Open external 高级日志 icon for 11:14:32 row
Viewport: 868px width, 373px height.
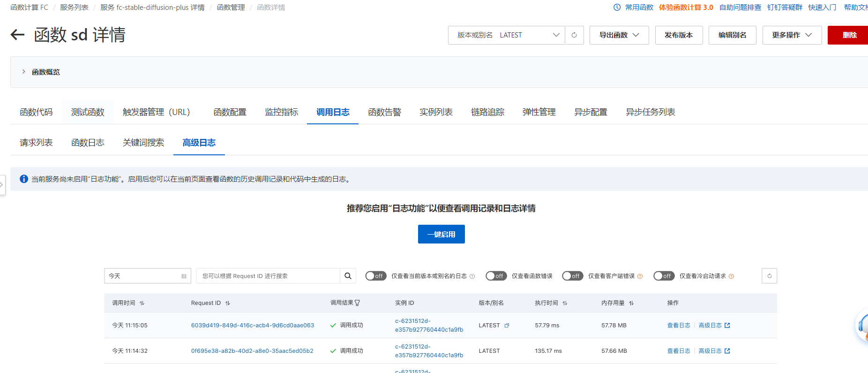click(727, 351)
